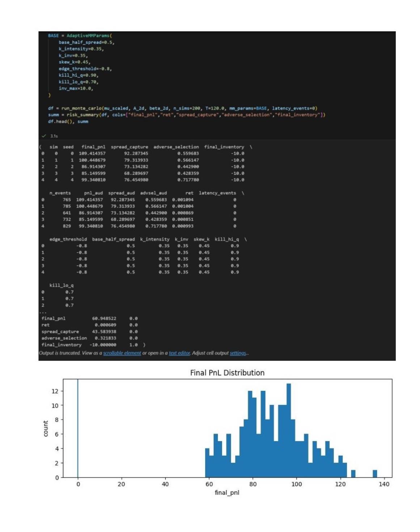Open output in text editor link
The width and height of the screenshot is (420, 532).
point(179,353)
